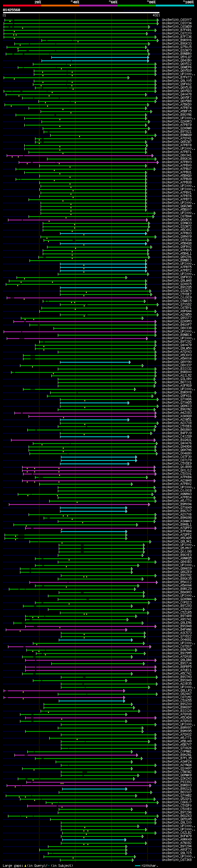The width and height of the screenshot is (197, 868).
Task: Click the cyan ~100% identity legend segment
Action: click(175, 6)
